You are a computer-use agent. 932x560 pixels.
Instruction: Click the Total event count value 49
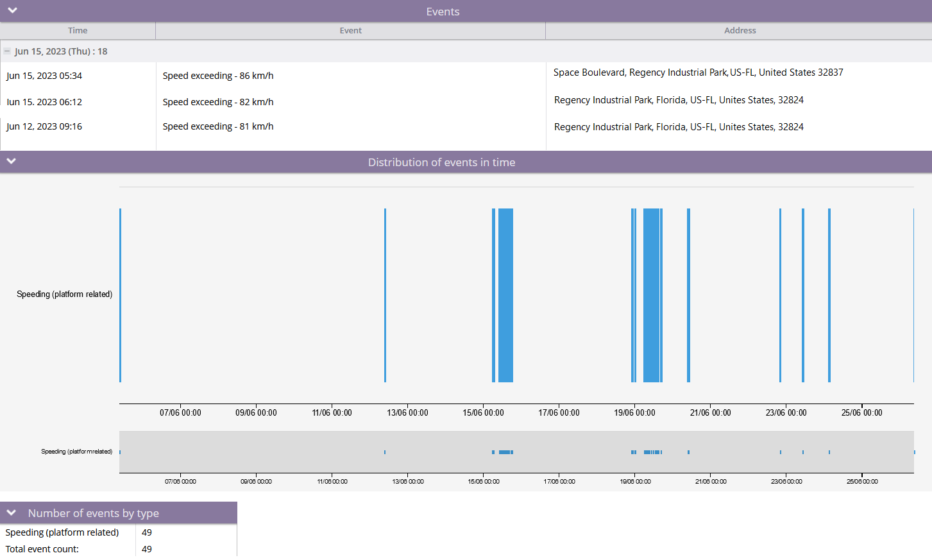[147, 549]
